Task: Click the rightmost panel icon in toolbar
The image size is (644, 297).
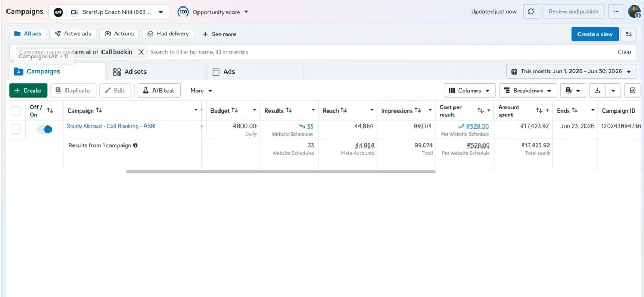Action: (632, 91)
